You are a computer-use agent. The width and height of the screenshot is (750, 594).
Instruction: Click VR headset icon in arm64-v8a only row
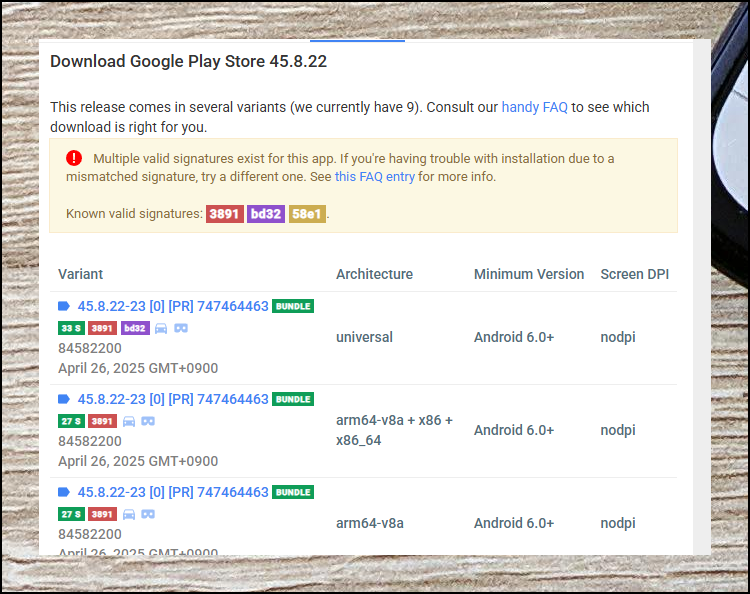tap(148, 514)
